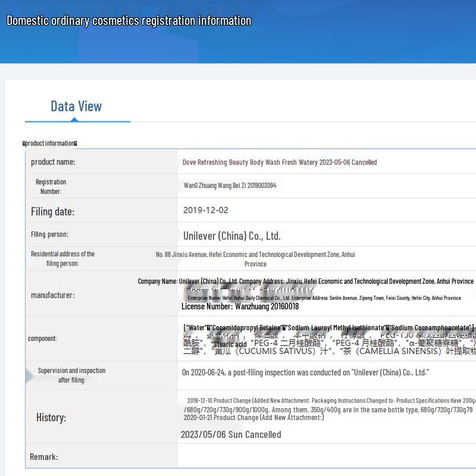Screen dimensions: 476x476
Task: Click 'Residential address of the filing person' label
Action: tap(62, 259)
